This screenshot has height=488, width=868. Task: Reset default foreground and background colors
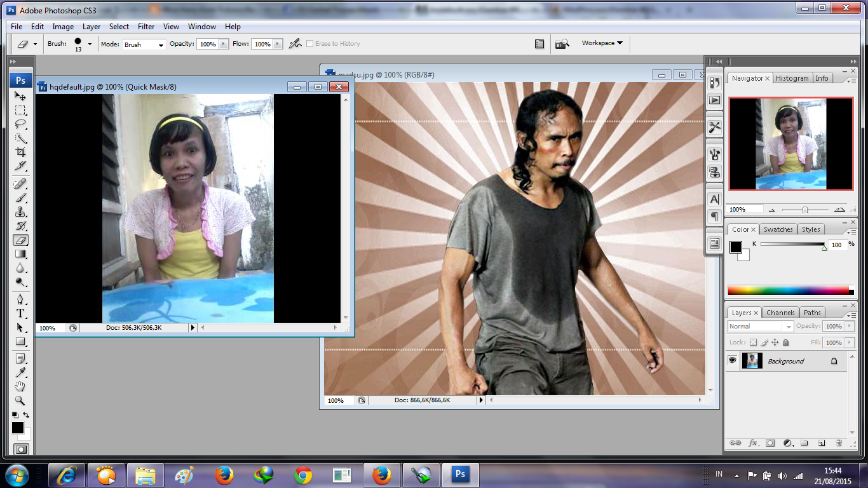(15, 415)
